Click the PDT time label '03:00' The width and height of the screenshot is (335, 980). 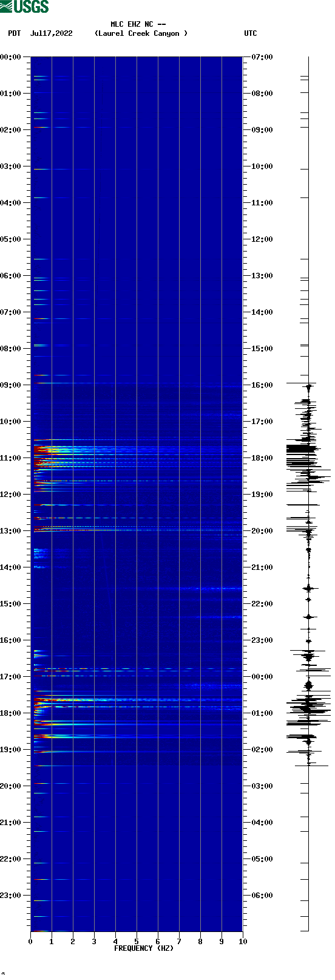(x=11, y=166)
